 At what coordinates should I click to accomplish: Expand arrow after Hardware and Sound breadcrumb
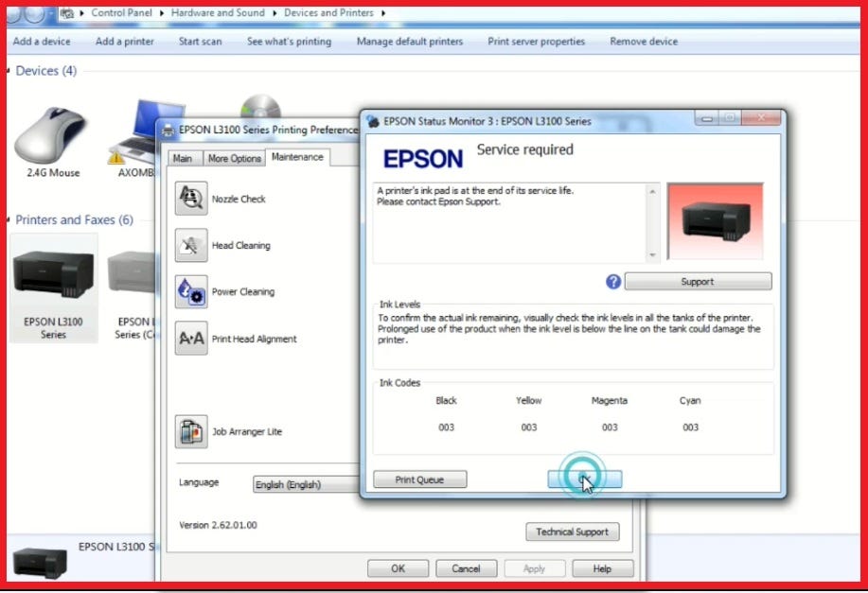pyautogui.click(x=275, y=12)
